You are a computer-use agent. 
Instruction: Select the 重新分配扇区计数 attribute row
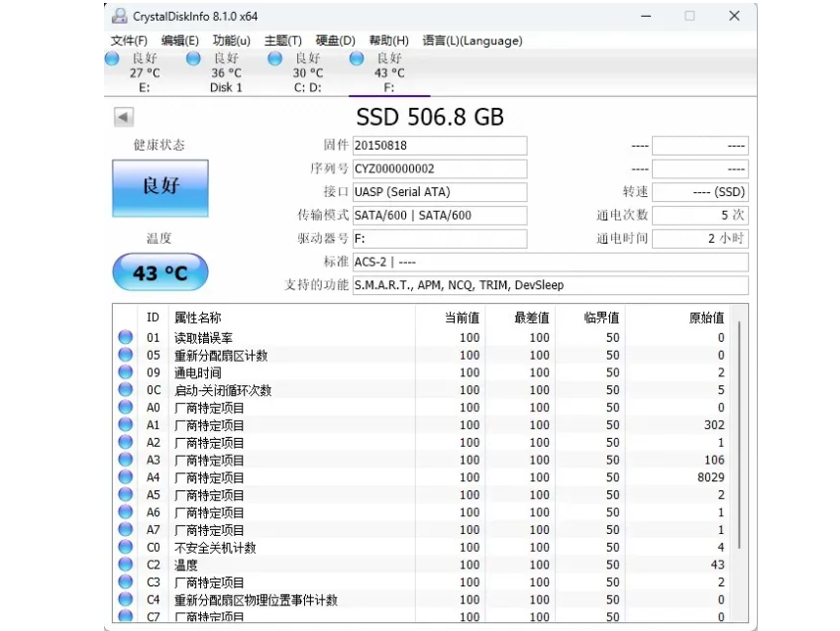[x=422, y=356]
